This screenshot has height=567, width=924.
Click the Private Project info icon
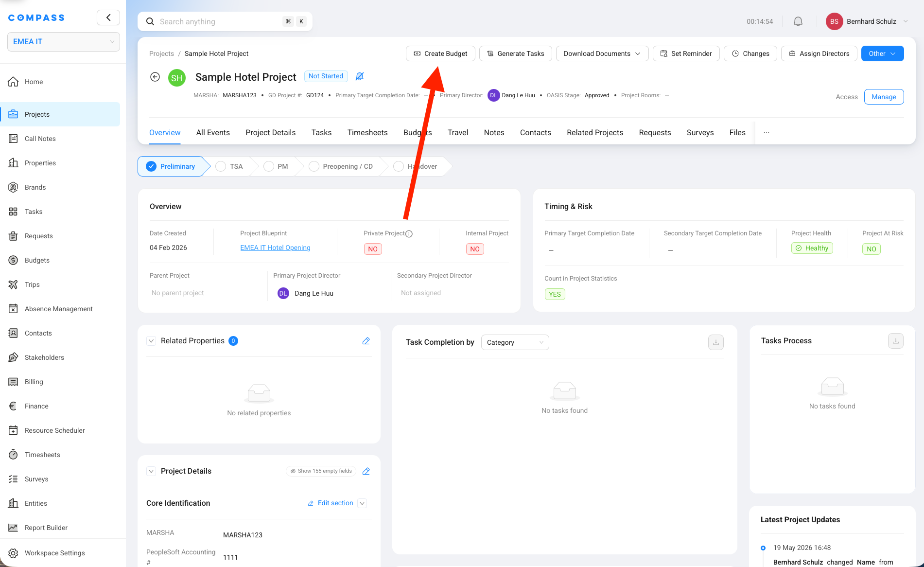click(409, 234)
